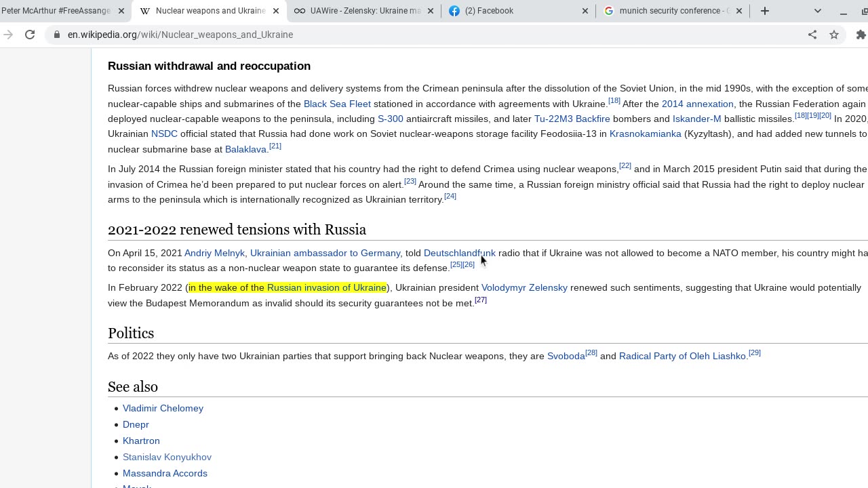
Task: Click the UAWire tab favicon
Action: tap(300, 11)
